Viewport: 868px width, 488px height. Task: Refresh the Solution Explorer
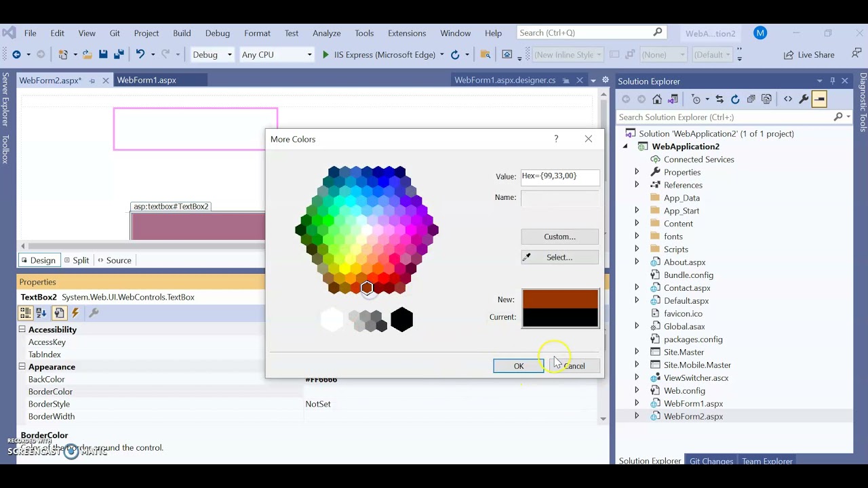(735, 100)
